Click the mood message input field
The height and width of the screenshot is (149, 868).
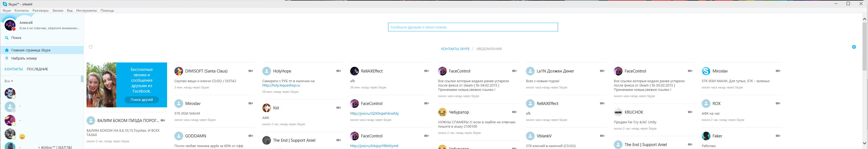(473, 27)
